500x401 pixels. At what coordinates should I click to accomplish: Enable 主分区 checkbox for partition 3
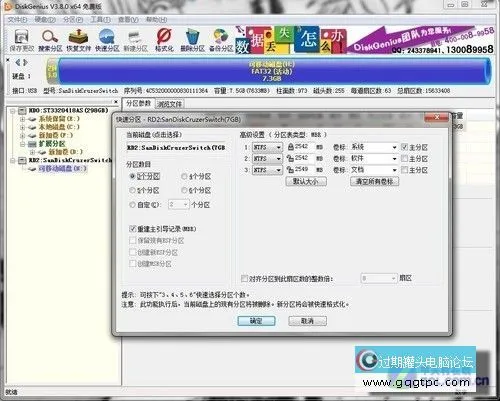404,170
